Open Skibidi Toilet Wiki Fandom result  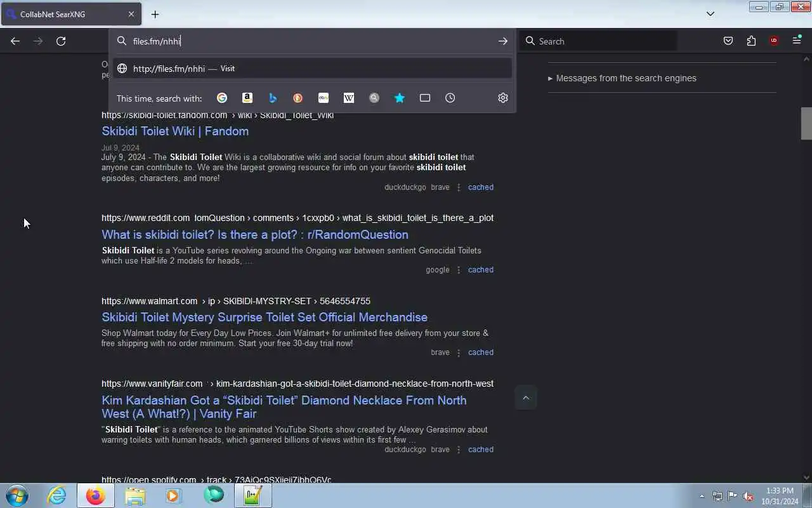pos(175,131)
